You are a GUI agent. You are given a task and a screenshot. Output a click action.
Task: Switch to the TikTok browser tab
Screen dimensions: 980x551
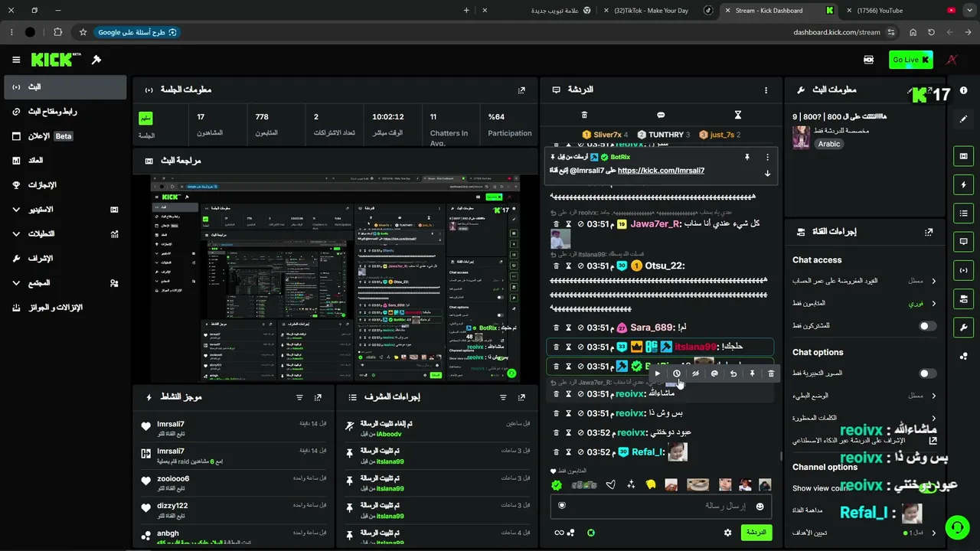click(660, 11)
